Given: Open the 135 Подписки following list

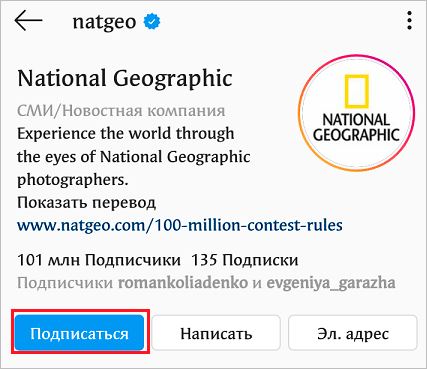Looking at the screenshot, I should pyautogui.click(x=245, y=260).
